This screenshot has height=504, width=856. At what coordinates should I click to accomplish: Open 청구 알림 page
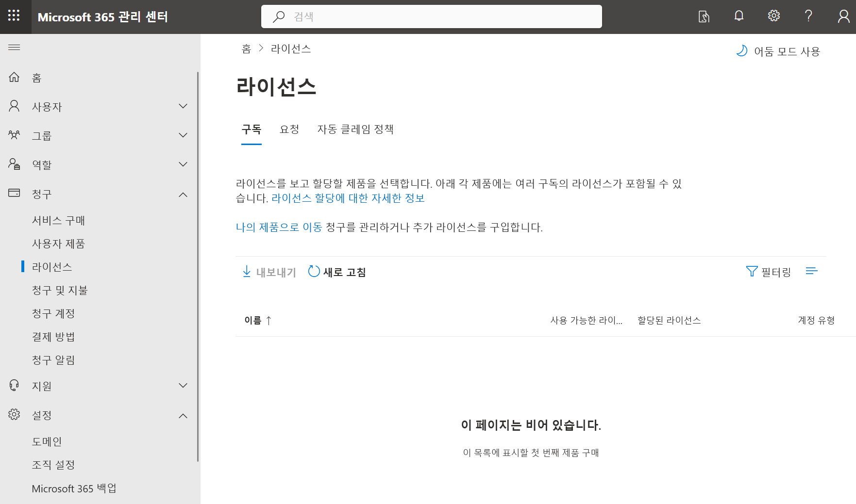click(x=53, y=360)
